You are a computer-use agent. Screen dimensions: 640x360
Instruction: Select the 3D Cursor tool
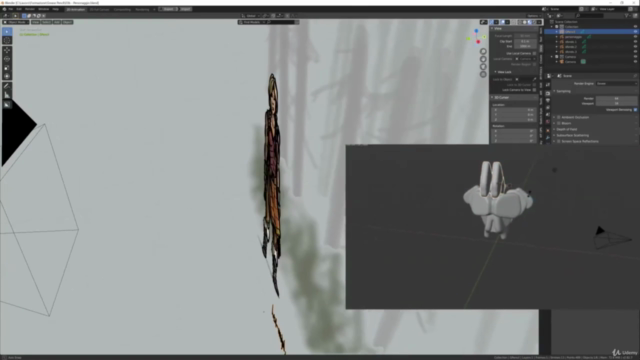(7, 40)
